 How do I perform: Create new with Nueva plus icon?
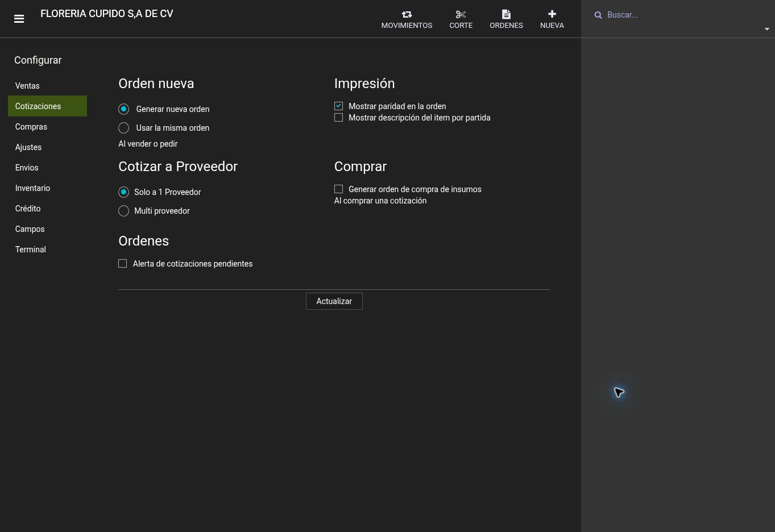click(x=552, y=19)
